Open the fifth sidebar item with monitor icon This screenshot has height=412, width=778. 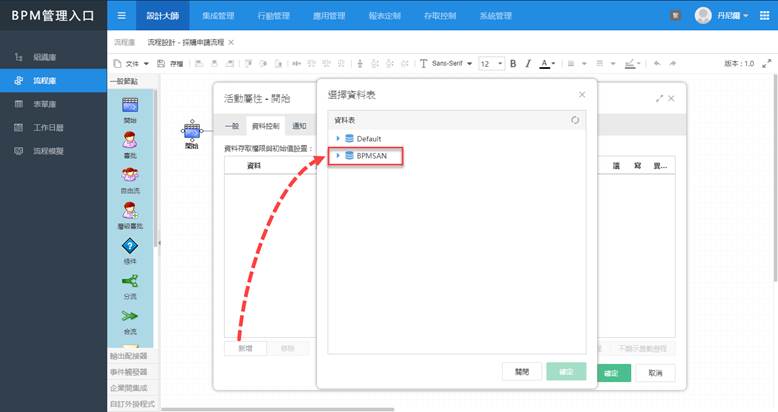(53, 151)
